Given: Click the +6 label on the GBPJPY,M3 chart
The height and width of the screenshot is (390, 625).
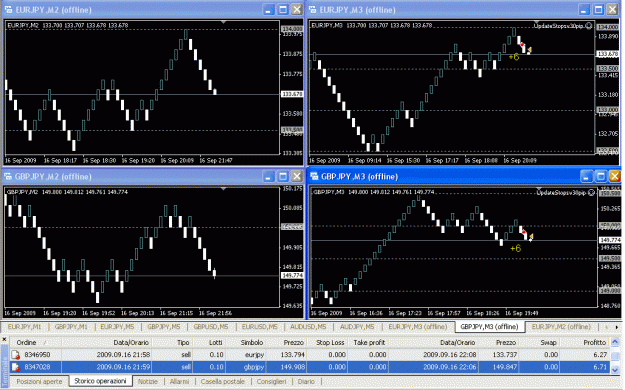Looking at the screenshot, I should (x=515, y=248).
